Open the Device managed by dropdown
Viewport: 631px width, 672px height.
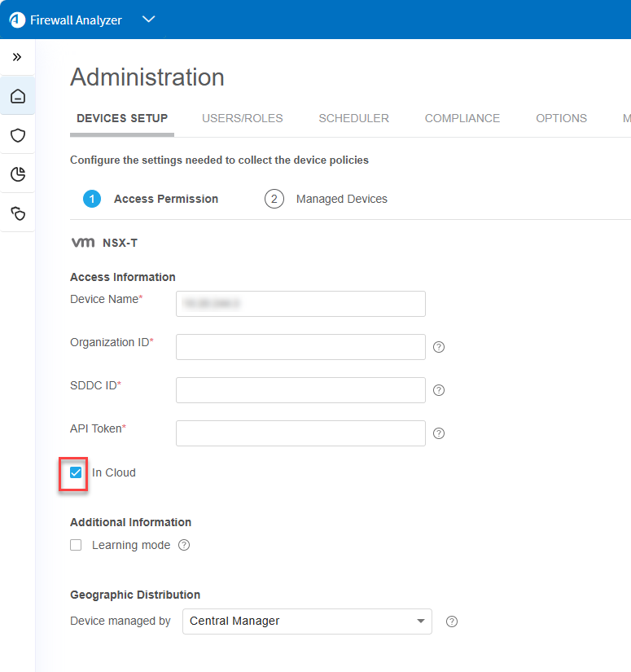(306, 621)
